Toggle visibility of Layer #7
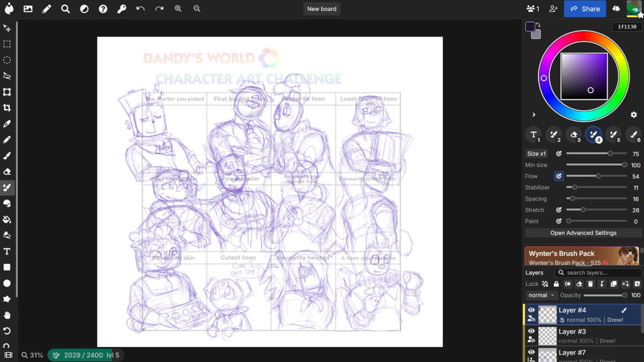 [531, 352]
